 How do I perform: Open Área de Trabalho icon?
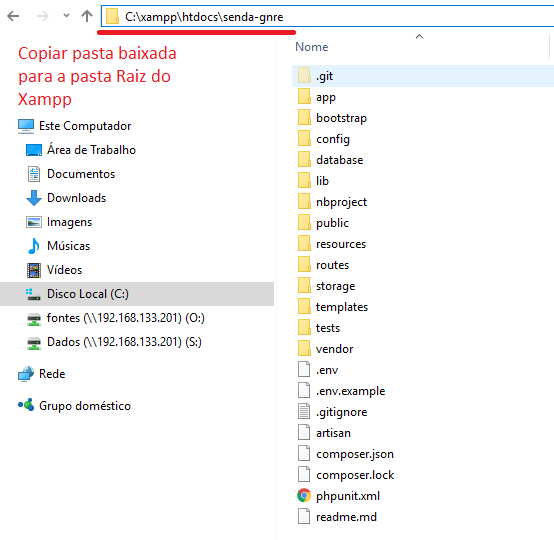34,150
